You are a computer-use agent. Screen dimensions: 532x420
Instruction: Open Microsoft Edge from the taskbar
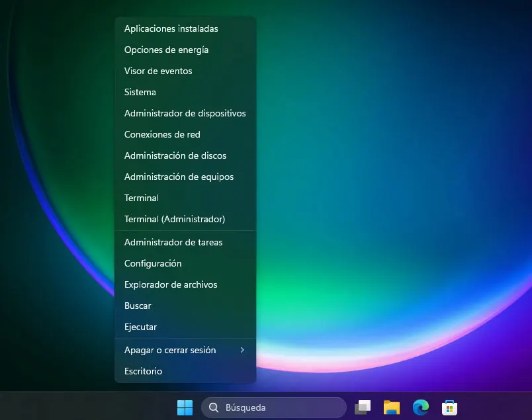[421, 407]
